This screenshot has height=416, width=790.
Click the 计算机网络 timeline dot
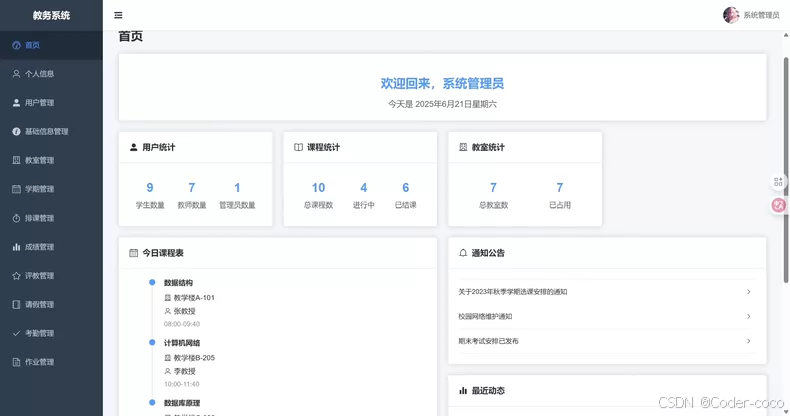(152, 342)
